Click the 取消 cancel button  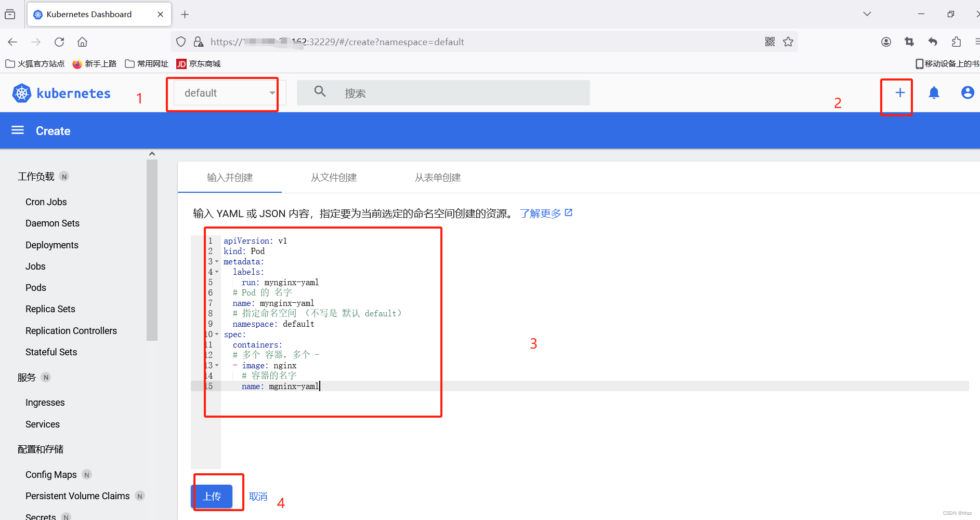[x=258, y=497]
